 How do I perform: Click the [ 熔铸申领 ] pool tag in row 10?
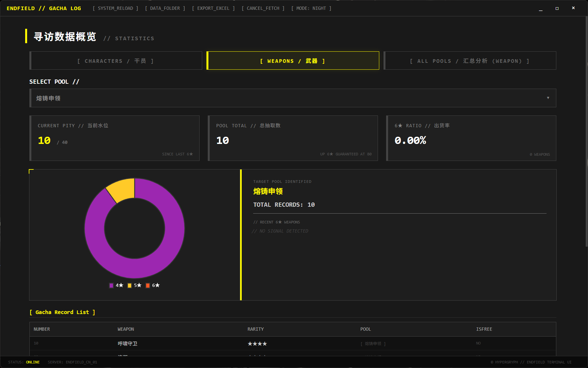(373, 343)
